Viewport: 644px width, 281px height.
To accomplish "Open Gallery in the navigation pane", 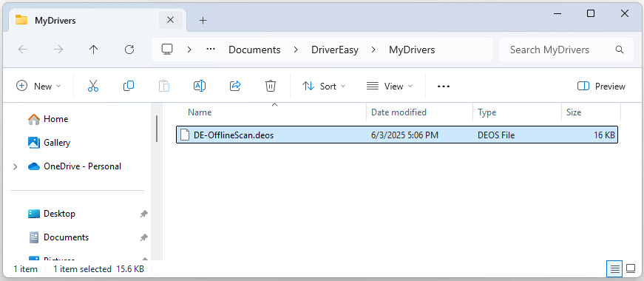I will pos(49,143).
